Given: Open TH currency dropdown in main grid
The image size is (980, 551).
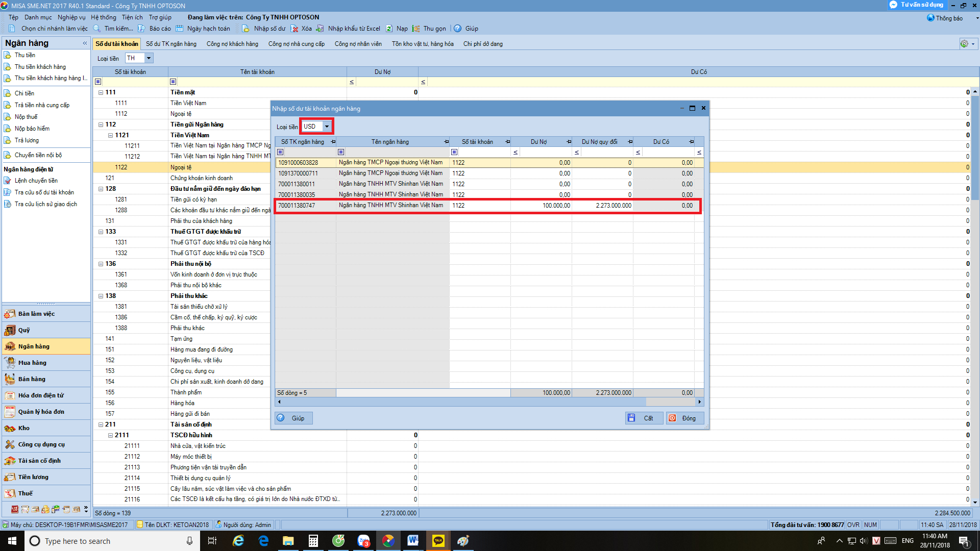Looking at the screenshot, I should tap(149, 58).
